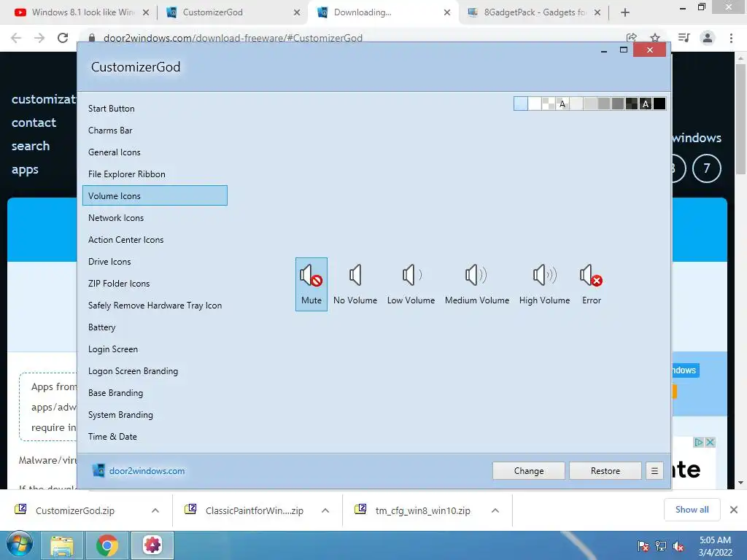Open the Battery category
Viewport: 747px width, 560px height.
(155, 327)
